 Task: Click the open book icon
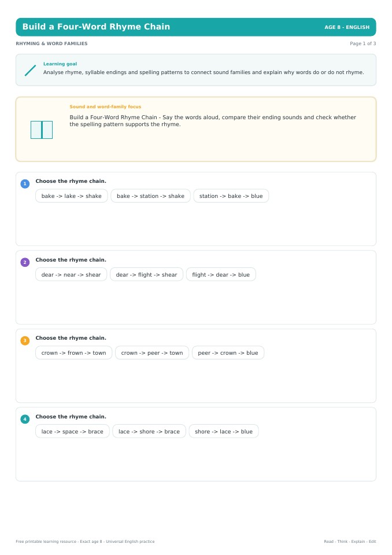tap(42, 130)
